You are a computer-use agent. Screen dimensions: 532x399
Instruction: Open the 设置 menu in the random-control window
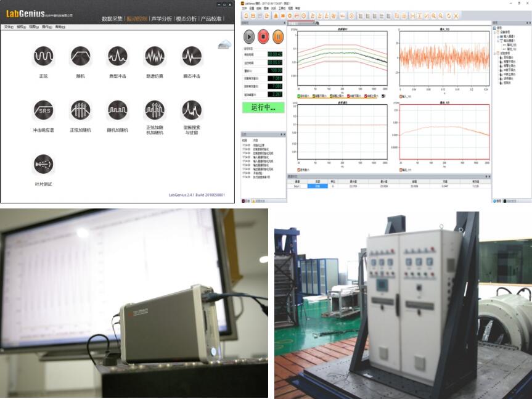[x=252, y=8]
